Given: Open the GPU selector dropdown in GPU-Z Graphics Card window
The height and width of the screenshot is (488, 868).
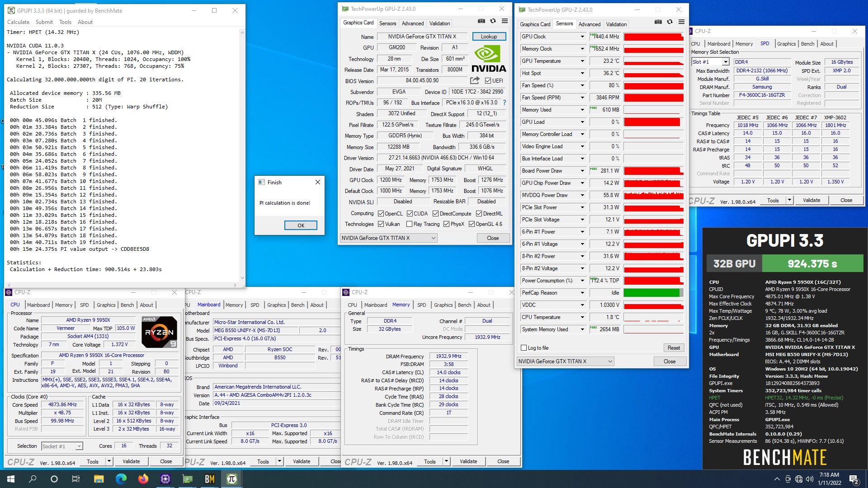Looking at the screenshot, I should point(388,238).
